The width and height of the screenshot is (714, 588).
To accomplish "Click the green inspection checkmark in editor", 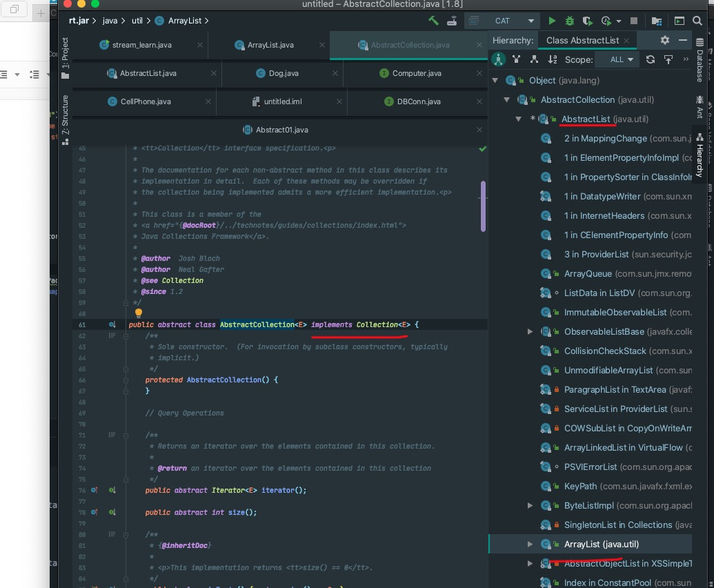I will click(x=483, y=148).
